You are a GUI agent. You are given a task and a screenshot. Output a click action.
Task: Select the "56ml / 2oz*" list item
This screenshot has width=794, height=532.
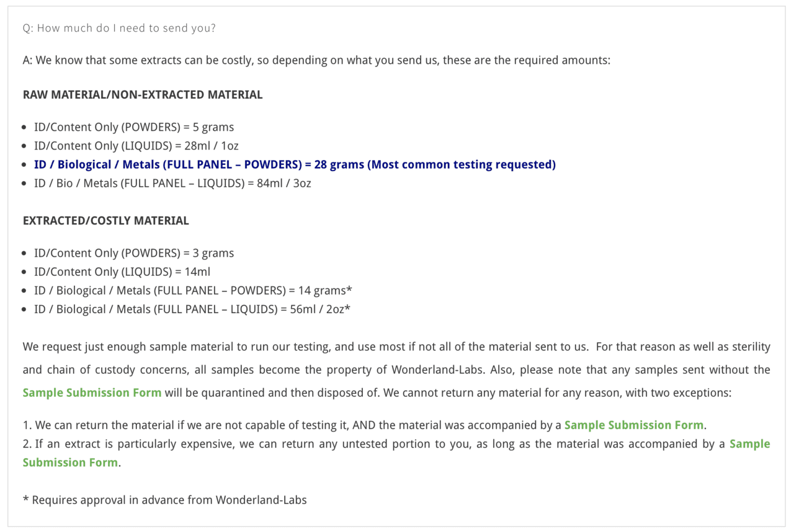pyautogui.click(x=192, y=309)
